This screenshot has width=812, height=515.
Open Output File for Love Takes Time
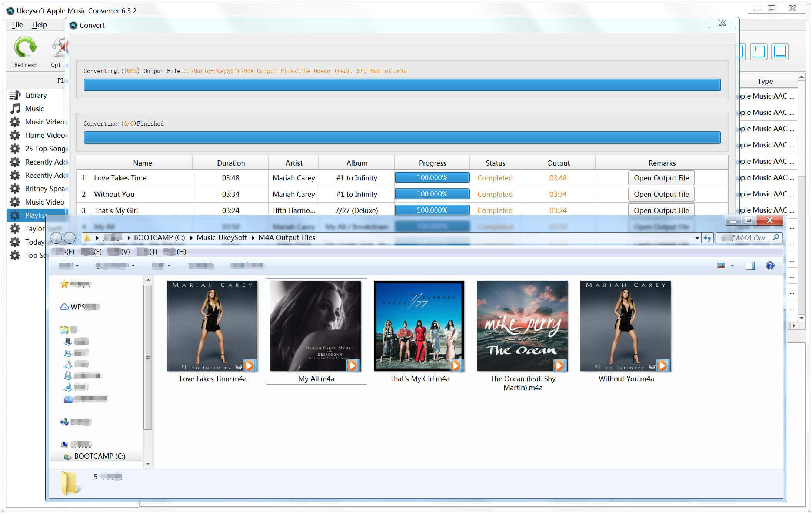tap(661, 177)
